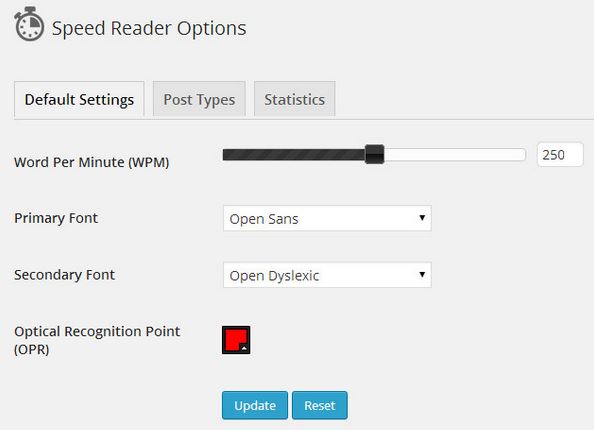This screenshot has width=594, height=430.
Task: Open the Default Settings tab
Action: tap(79, 100)
